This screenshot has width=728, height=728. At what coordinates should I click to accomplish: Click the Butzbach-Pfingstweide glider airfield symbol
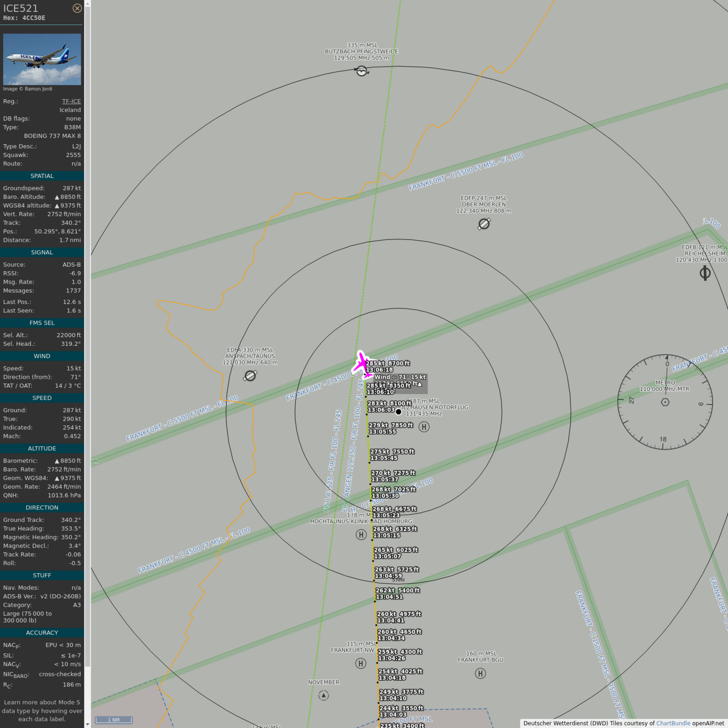click(361, 71)
